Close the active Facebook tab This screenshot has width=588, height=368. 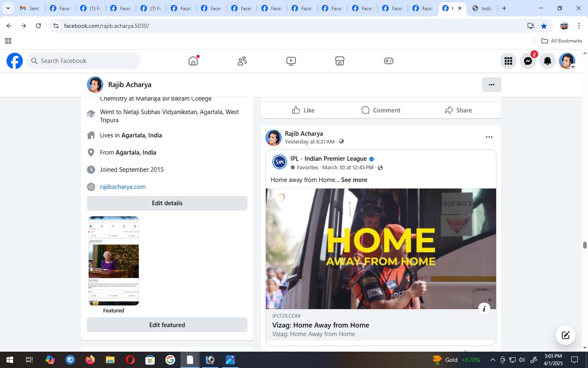click(x=460, y=8)
